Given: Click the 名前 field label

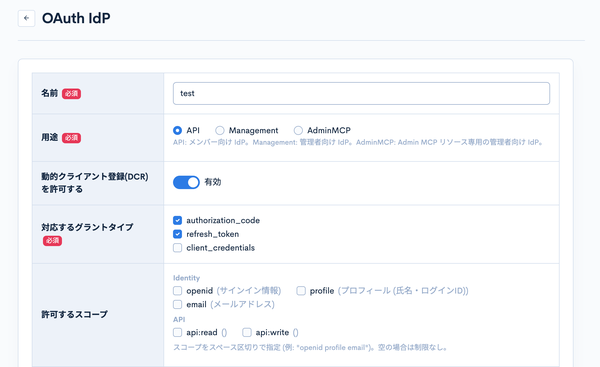Looking at the screenshot, I should (49, 93).
